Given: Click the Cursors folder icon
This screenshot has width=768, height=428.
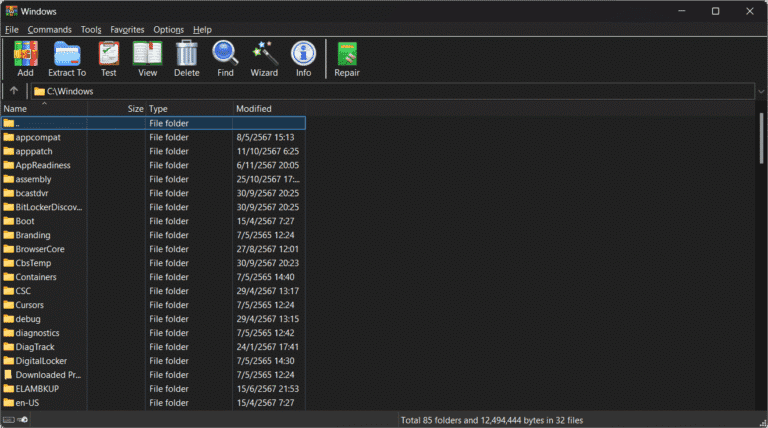Looking at the screenshot, I should pos(8,305).
